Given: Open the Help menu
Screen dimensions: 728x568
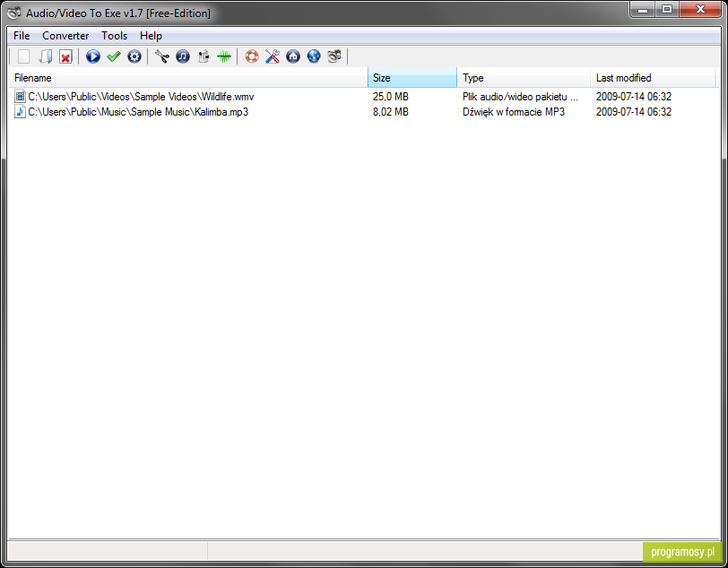Looking at the screenshot, I should 151,36.
